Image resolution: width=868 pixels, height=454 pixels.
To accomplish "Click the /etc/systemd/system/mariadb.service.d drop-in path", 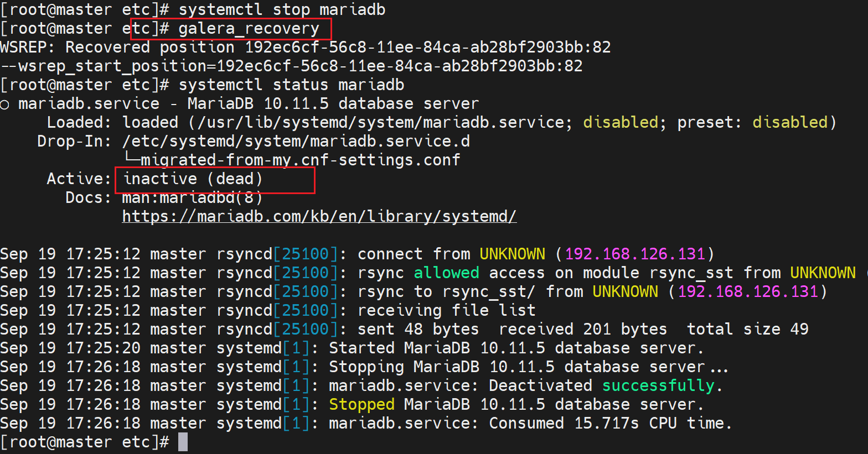I will click(296, 142).
